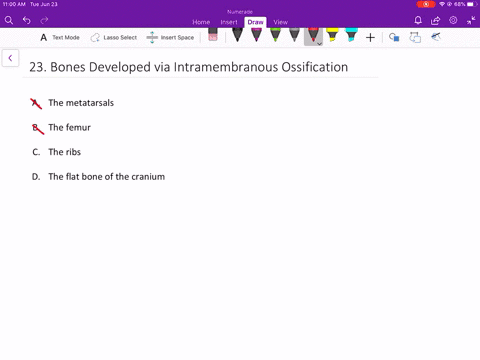Go back with the purple chevron
This screenshot has width=480, height=360.
pyautogui.click(x=10, y=58)
